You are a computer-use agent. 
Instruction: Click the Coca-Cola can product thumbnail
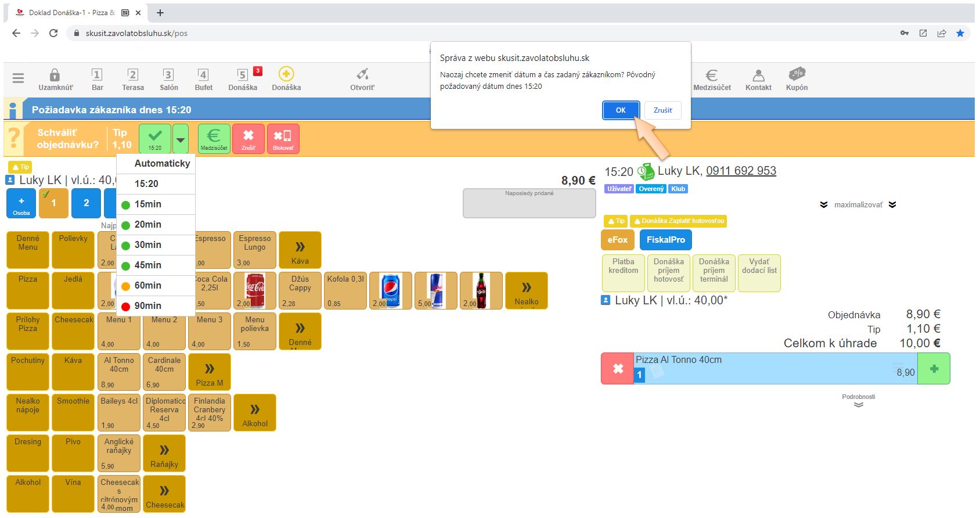[x=255, y=290]
